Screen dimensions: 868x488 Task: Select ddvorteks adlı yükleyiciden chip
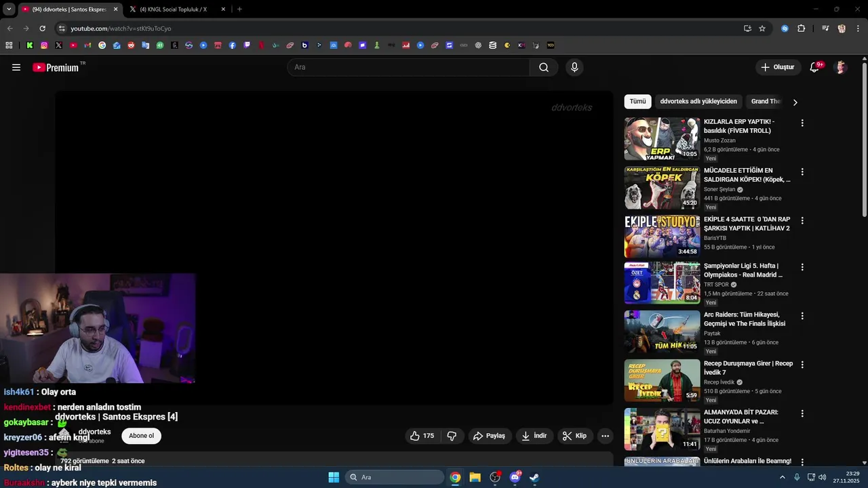698,102
